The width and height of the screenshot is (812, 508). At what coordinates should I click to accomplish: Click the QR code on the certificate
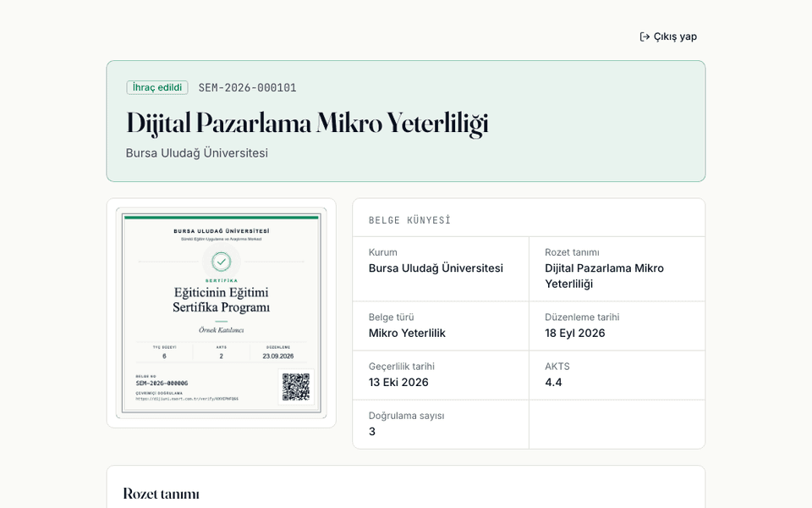pos(296,387)
